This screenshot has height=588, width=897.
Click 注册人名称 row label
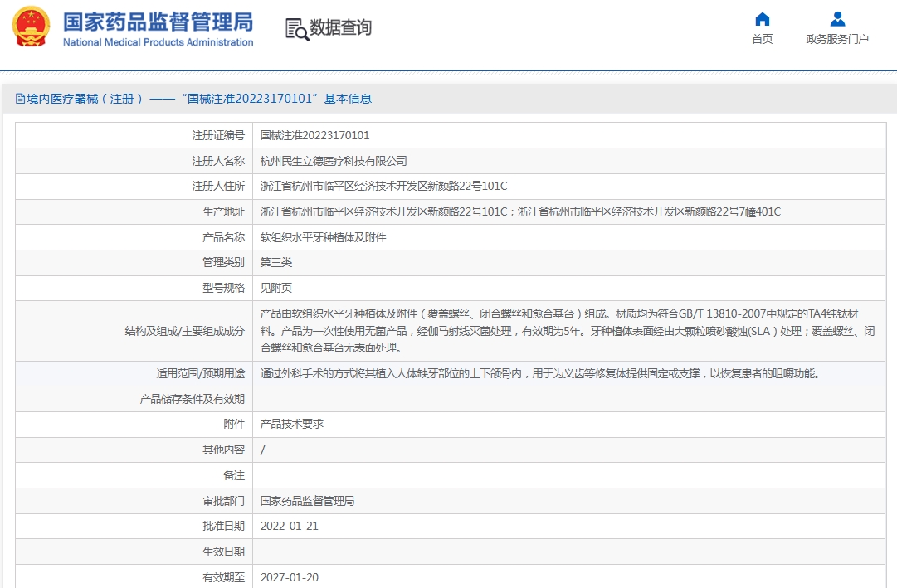(x=218, y=161)
